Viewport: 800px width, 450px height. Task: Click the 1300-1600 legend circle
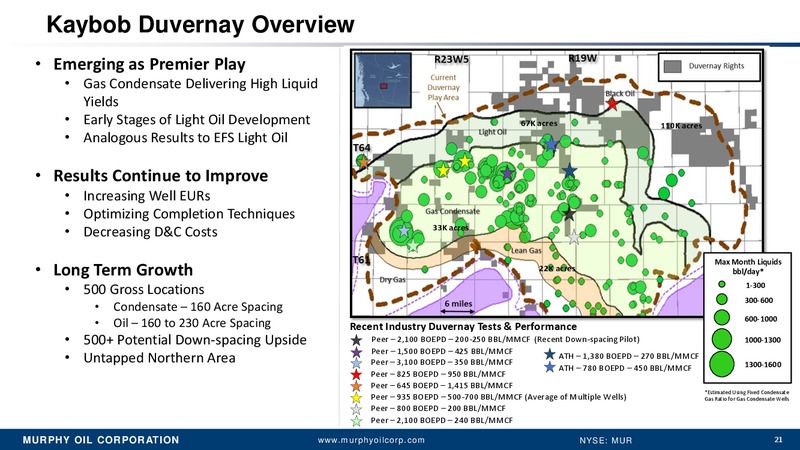pos(721,364)
